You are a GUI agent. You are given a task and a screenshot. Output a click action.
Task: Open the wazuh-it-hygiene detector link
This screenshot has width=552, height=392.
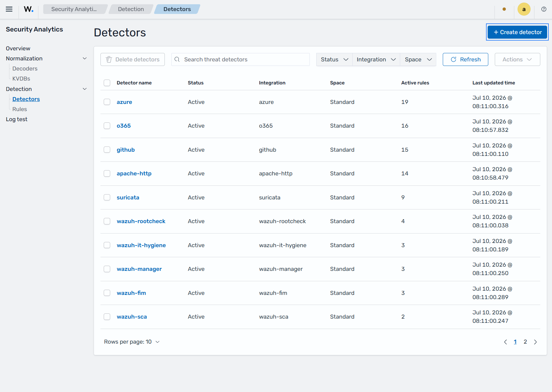coord(141,245)
